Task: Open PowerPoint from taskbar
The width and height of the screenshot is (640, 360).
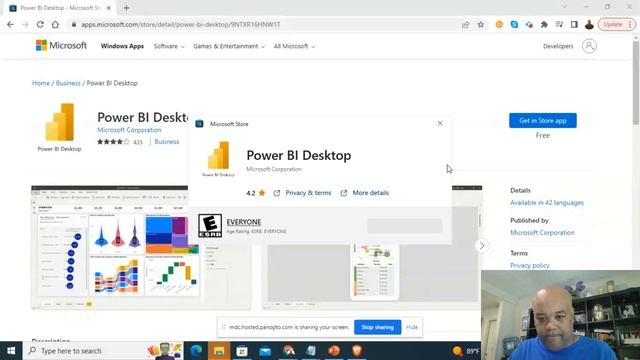Action: (334, 351)
